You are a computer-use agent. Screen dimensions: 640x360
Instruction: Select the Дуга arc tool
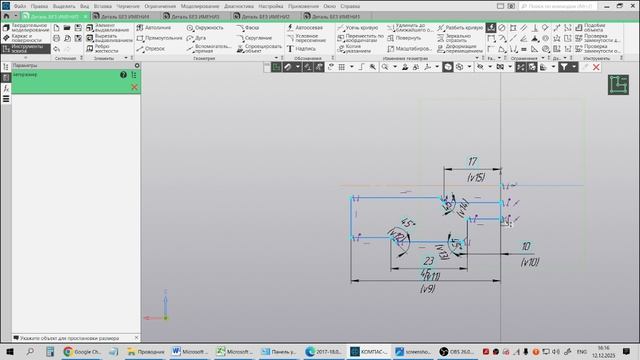point(196,38)
